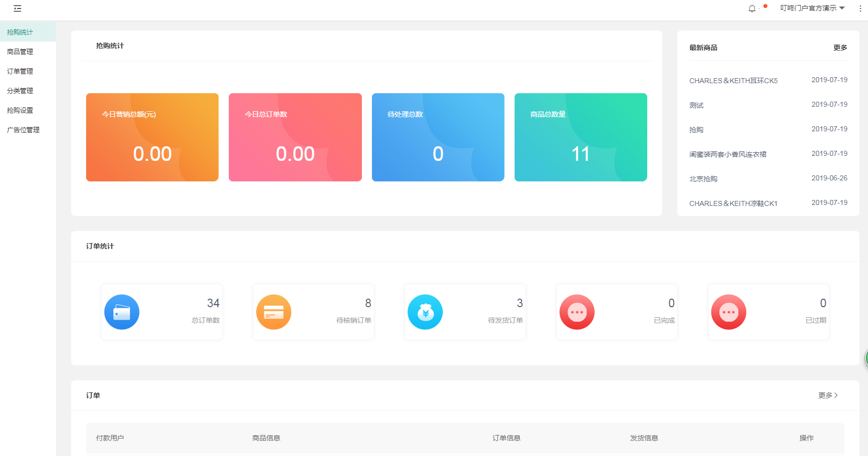Click the red dots icon for 已过期
The height and width of the screenshot is (456, 868).
[x=729, y=312]
